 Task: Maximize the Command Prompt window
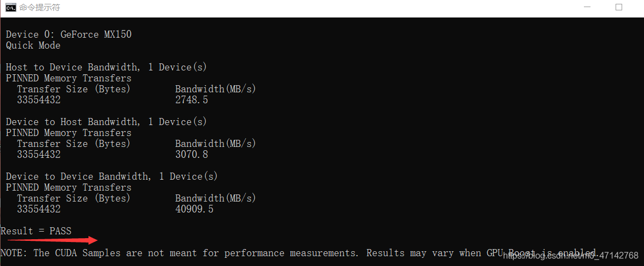click(619, 8)
